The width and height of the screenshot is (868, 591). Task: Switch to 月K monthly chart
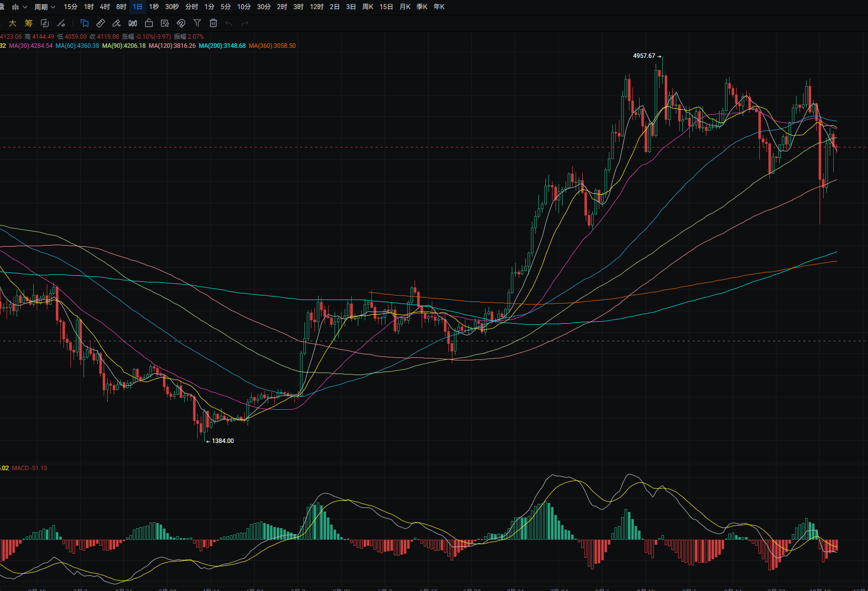(405, 7)
